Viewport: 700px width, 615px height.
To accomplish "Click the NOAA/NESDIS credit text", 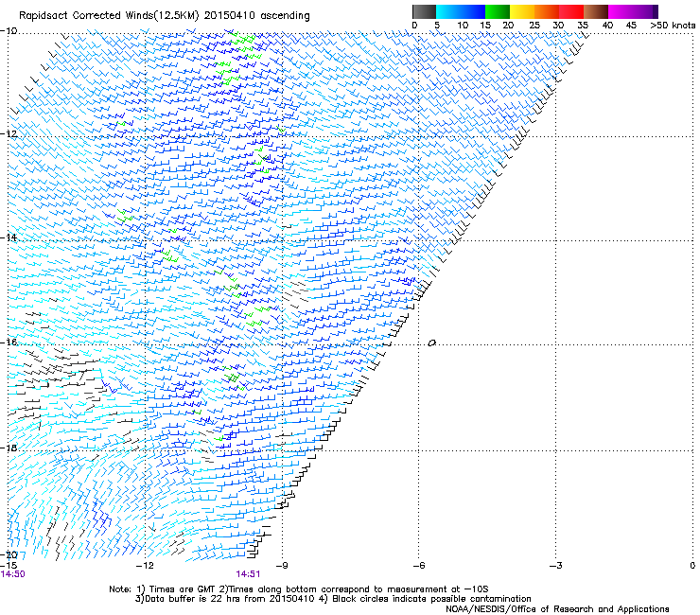I will [x=557, y=609].
